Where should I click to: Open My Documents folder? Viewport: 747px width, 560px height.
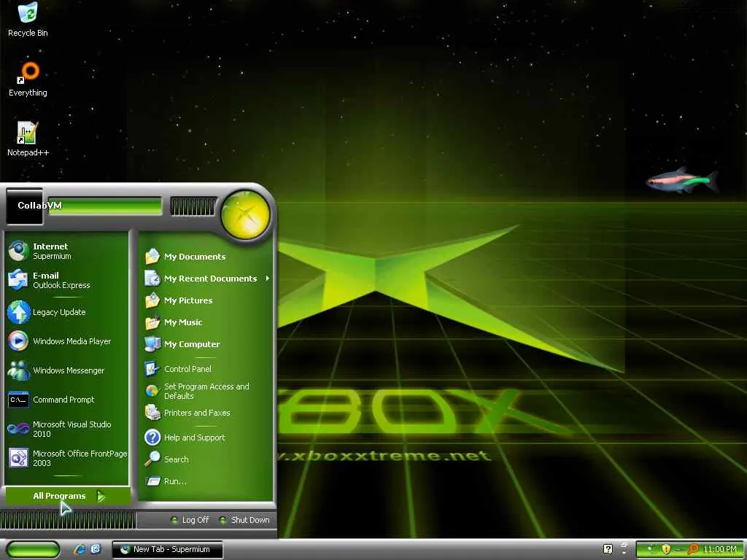[x=206, y=257]
